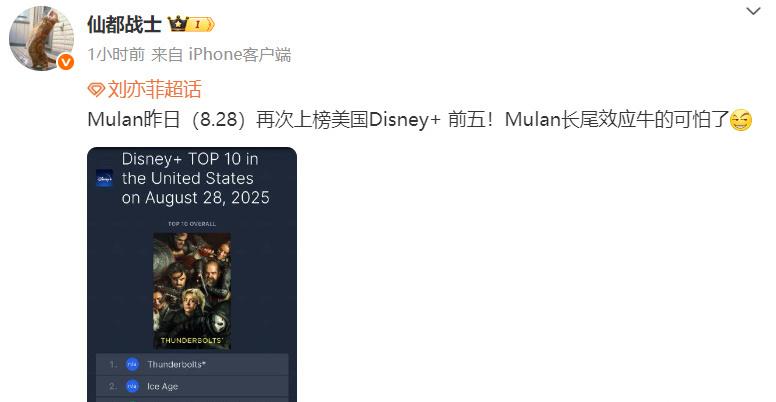Select the Thunderbolts* ranking row
776x402 pixels.
pyautogui.click(x=192, y=364)
